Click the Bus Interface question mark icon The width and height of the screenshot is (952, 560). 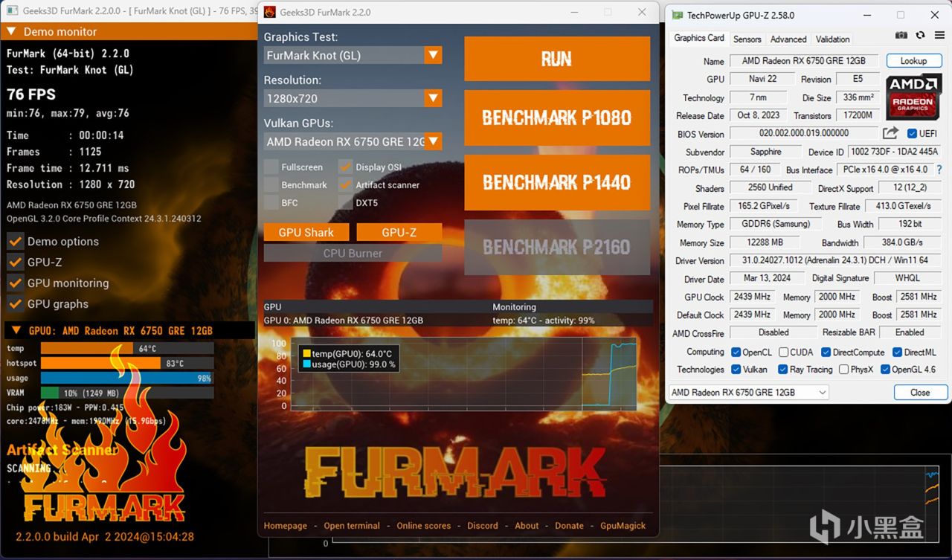click(x=939, y=170)
